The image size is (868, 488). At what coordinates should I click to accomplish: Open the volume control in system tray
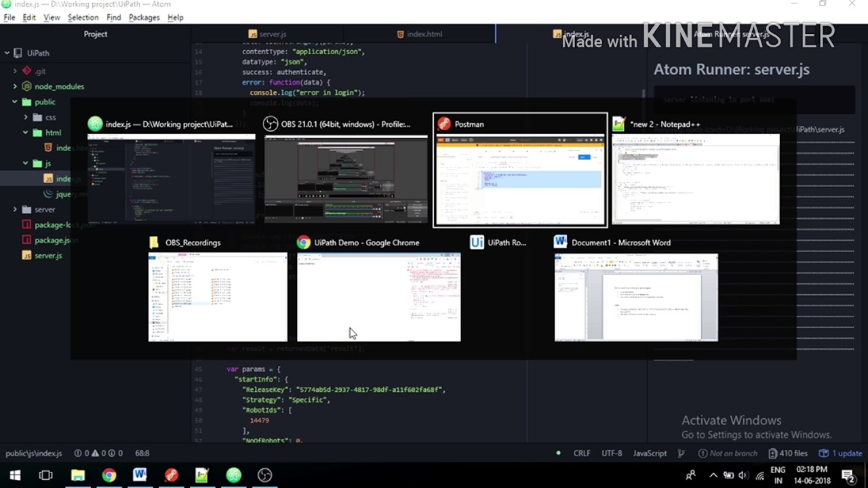pyautogui.click(x=743, y=475)
